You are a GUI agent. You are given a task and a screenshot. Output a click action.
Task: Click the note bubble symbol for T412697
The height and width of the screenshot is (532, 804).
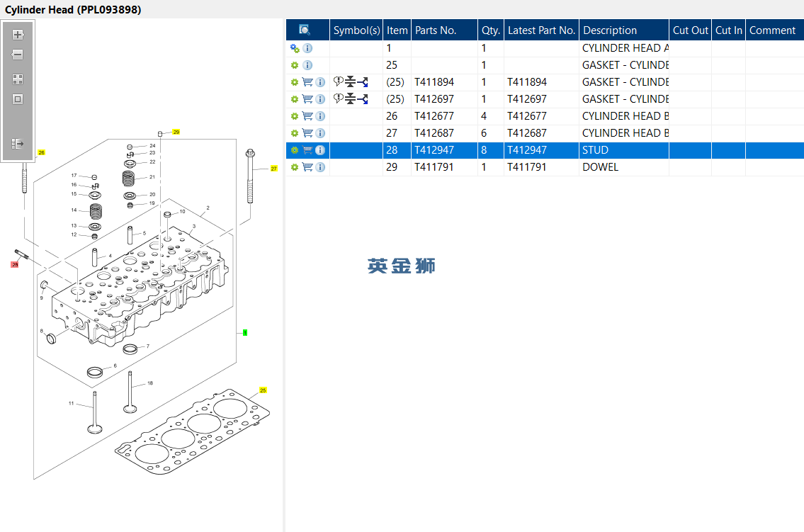click(x=338, y=99)
